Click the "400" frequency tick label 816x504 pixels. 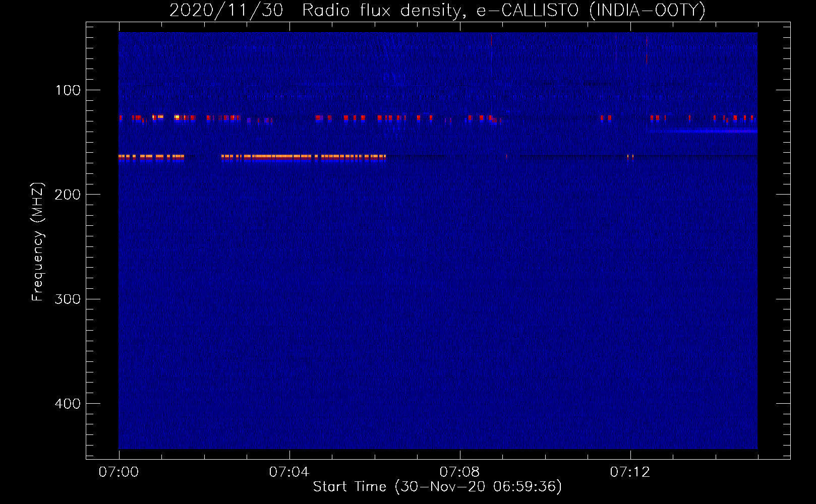(68, 404)
